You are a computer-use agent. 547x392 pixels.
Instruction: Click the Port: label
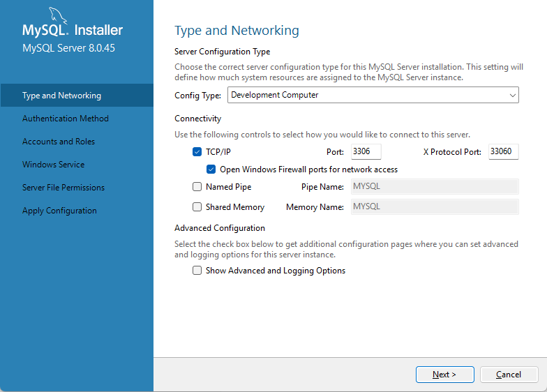click(335, 152)
